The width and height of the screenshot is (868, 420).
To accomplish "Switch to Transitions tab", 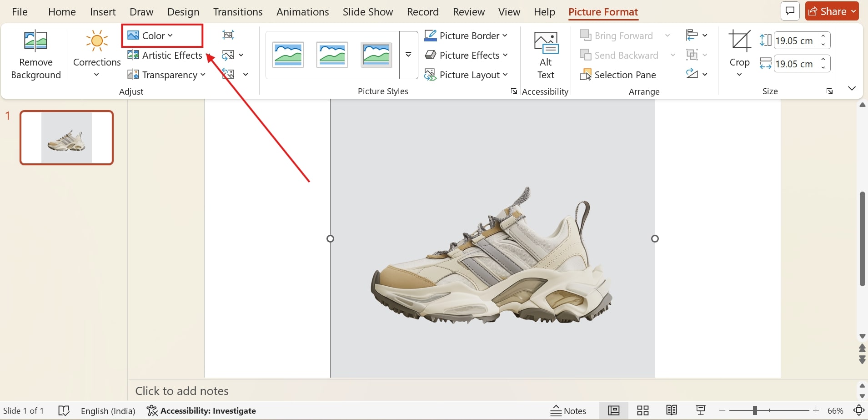I will (238, 12).
